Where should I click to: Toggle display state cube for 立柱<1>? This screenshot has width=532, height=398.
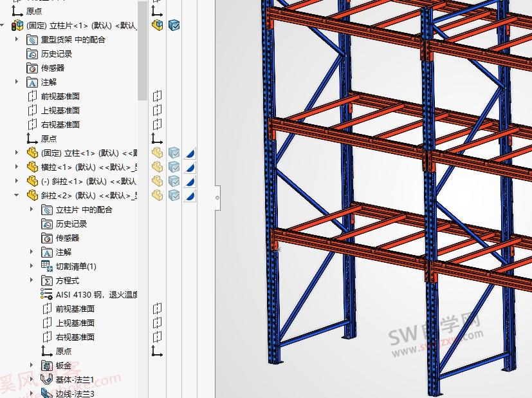tap(174, 153)
